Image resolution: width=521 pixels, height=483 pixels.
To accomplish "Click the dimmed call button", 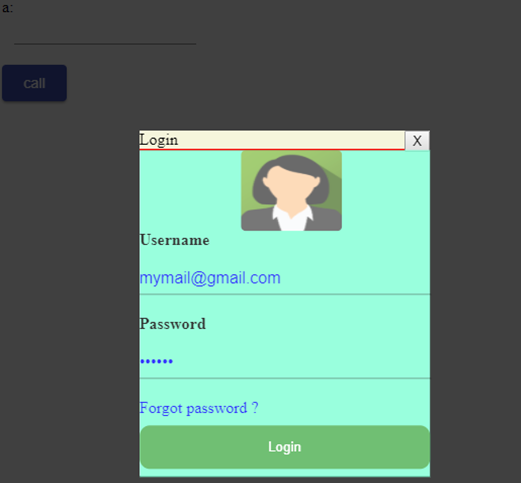I will (34, 83).
